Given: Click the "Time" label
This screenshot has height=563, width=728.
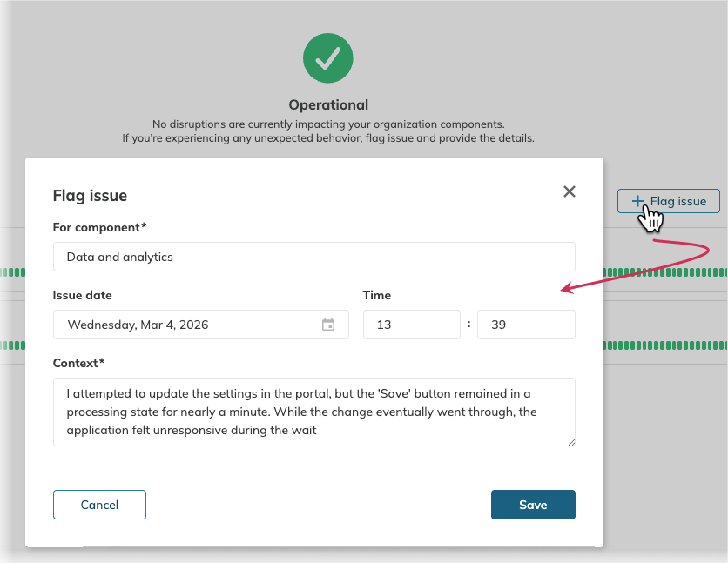Looking at the screenshot, I should click(x=376, y=296).
